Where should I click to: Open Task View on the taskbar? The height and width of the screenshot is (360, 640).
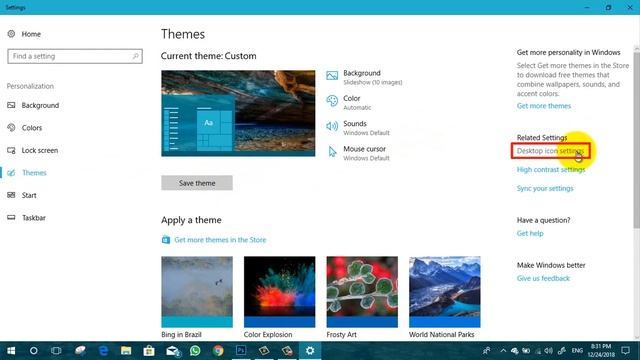[56, 351]
